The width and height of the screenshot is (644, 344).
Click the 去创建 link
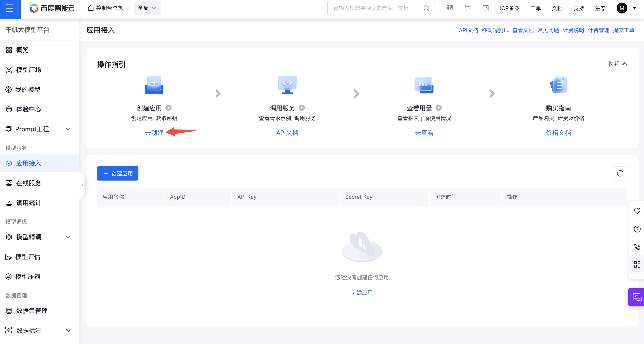click(154, 133)
